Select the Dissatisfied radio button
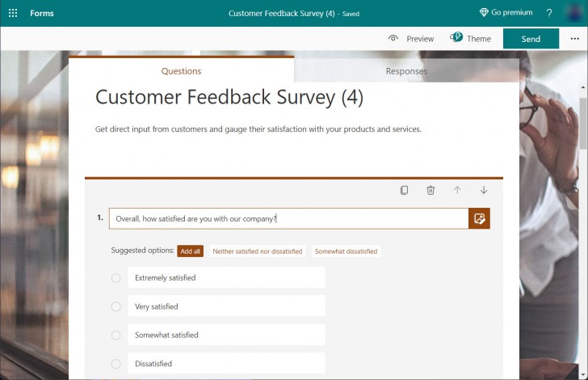The width and height of the screenshot is (588, 380). click(115, 364)
